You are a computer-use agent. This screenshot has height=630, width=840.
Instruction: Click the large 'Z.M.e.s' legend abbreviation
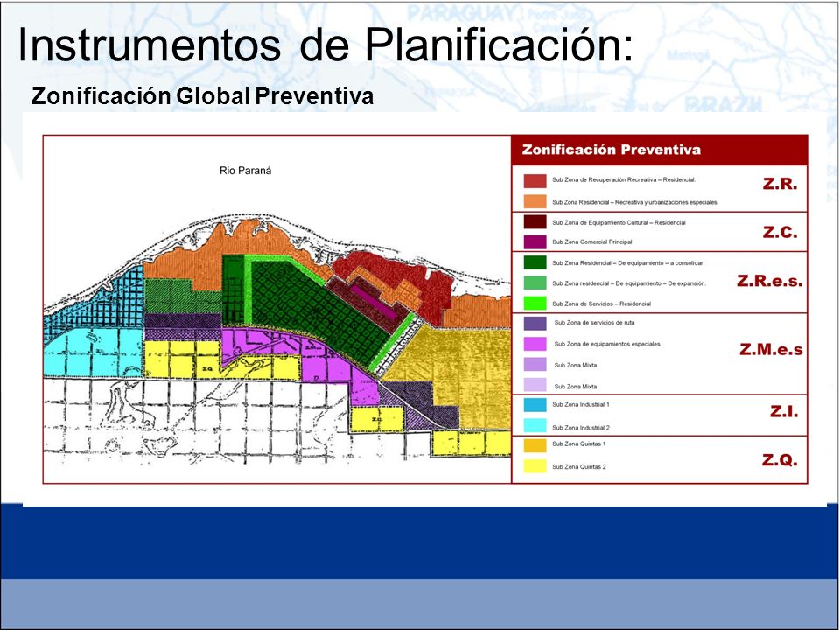tap(771, 350)
